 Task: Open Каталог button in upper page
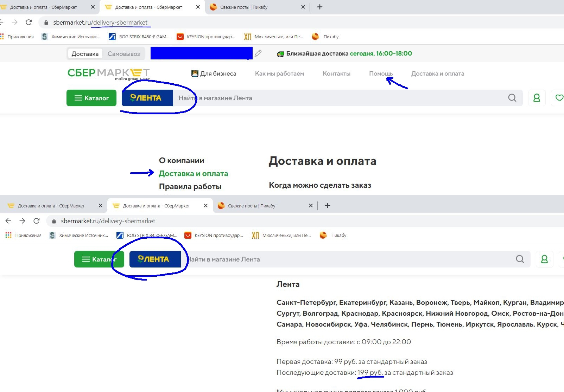(91, 98)
